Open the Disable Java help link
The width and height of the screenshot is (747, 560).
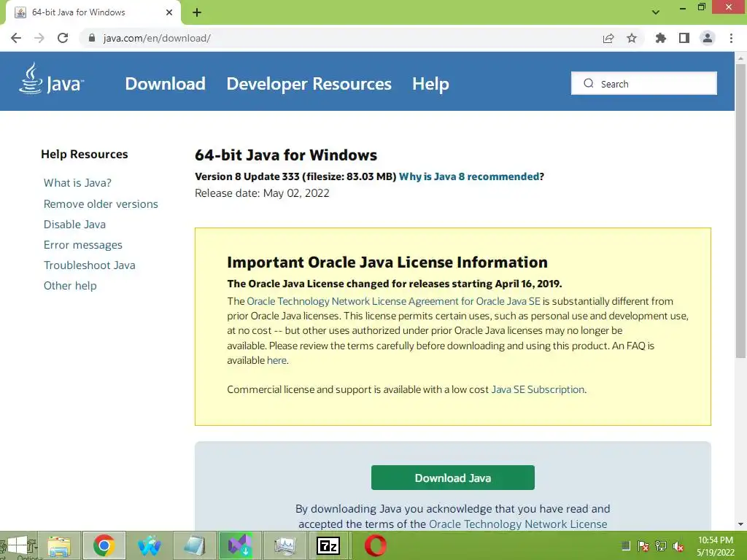pyautogui.click(x=75, y=225)
